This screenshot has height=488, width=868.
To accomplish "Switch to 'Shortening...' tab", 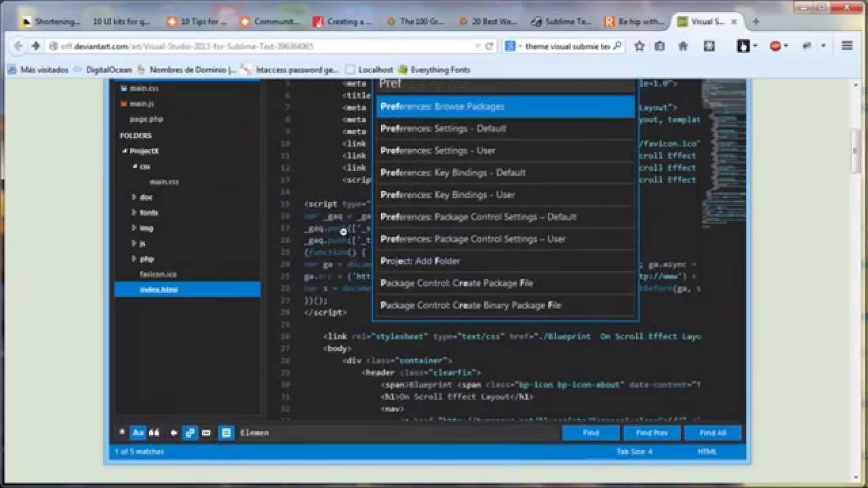I will pyautogui.click(x=52, y=22).
